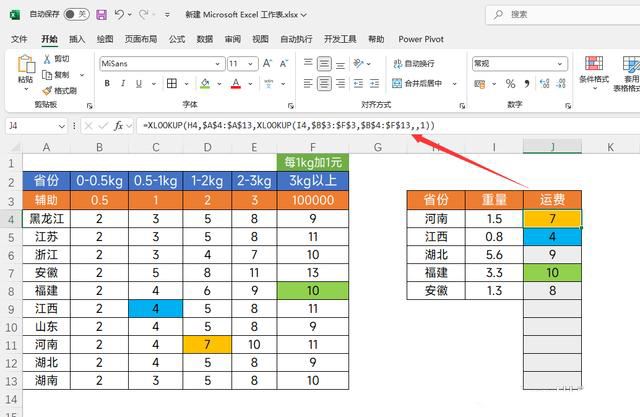Viewport: 640px width, 417px height.
Task: Click the XLOOKUP formula bar
Action: click(388, 126)
